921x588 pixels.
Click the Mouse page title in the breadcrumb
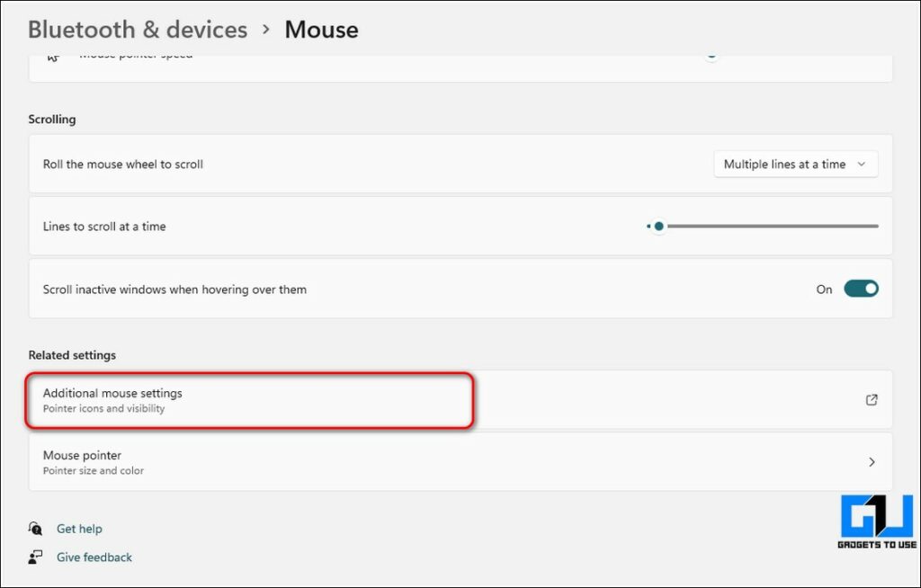click(321, 30)
